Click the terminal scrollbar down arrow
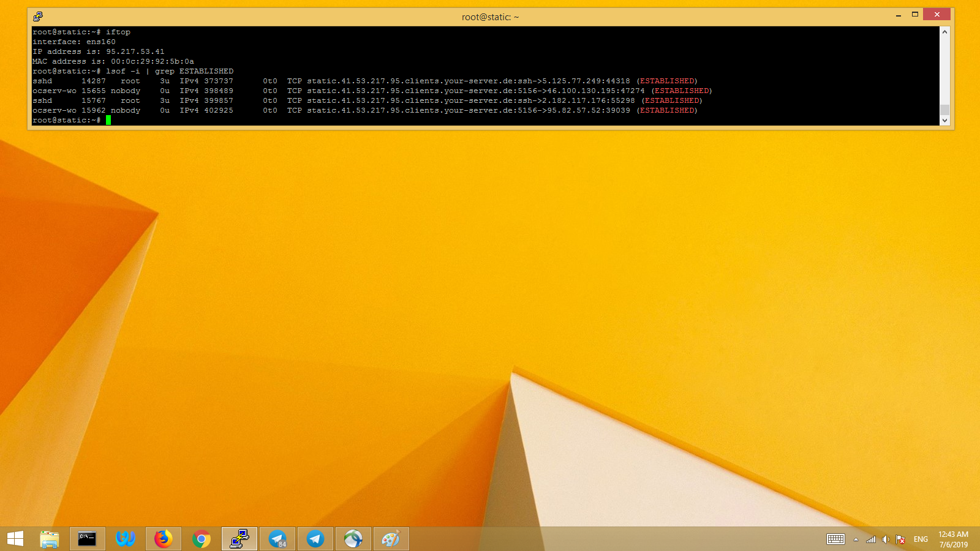This screenshot has height=551, width=980. (x=944, y=121)
